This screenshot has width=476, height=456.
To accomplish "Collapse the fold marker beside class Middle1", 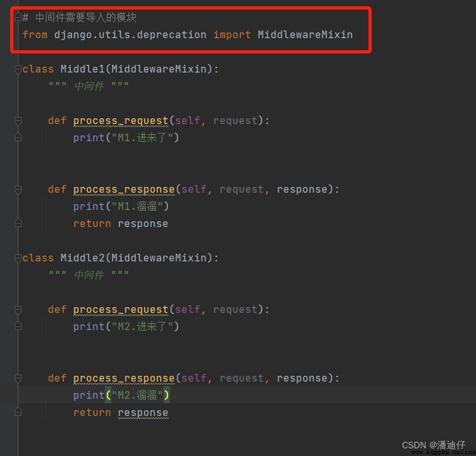I will 18,69.
